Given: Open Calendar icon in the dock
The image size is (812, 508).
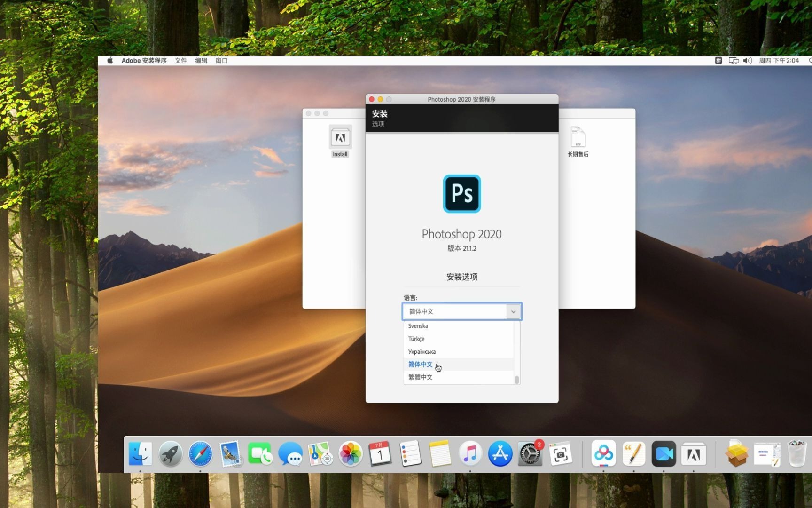Looking at the screenshot, I should 380,454.
